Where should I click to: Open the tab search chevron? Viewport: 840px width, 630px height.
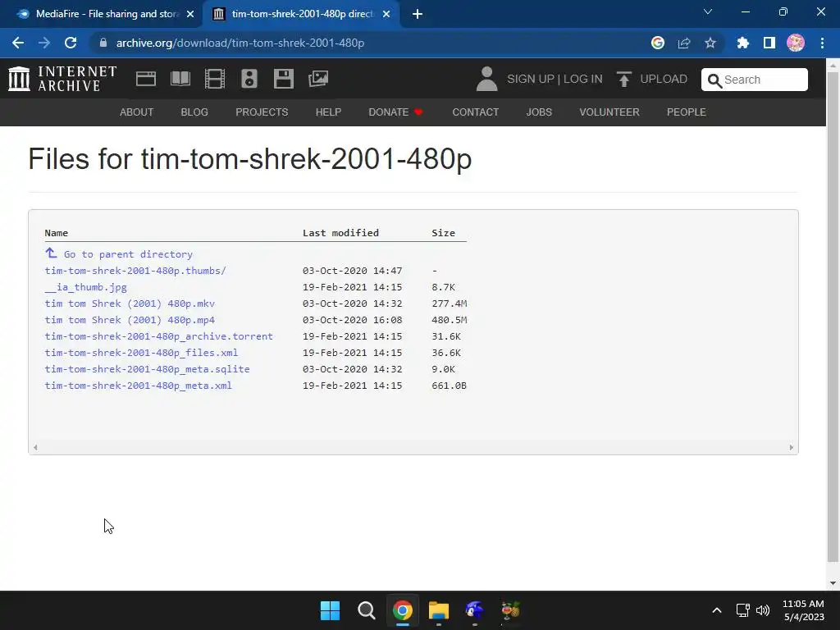(708, 11)
